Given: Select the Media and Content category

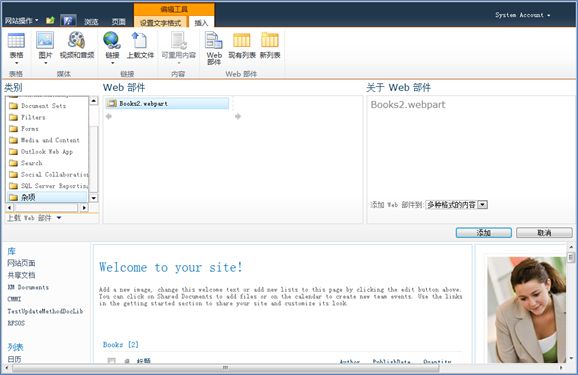Looking at the screenshot, I should click(45, 140).
